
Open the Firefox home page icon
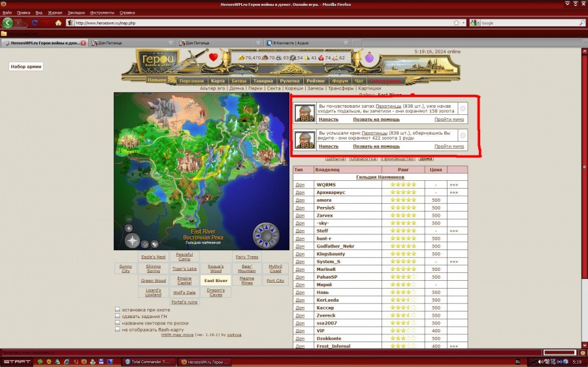[x=58, y=22]
